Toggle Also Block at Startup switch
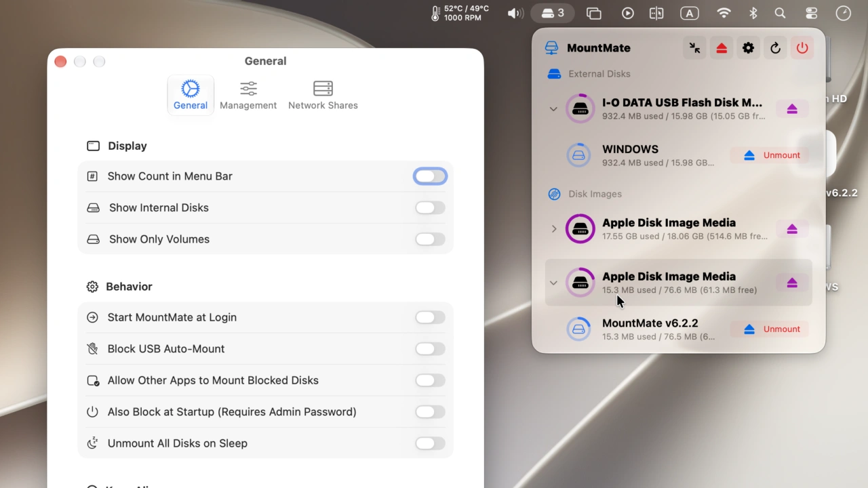 pyautogui.click(x=430, y=412)
